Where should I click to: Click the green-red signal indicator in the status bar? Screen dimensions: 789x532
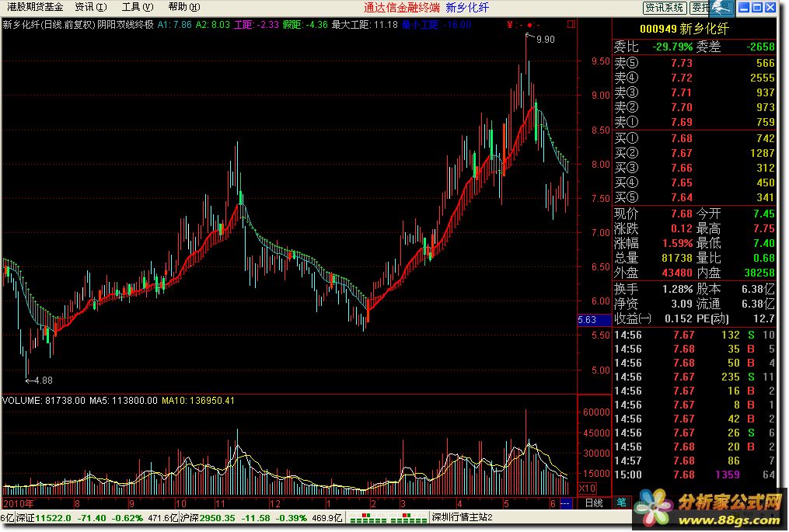click(387, 517)
